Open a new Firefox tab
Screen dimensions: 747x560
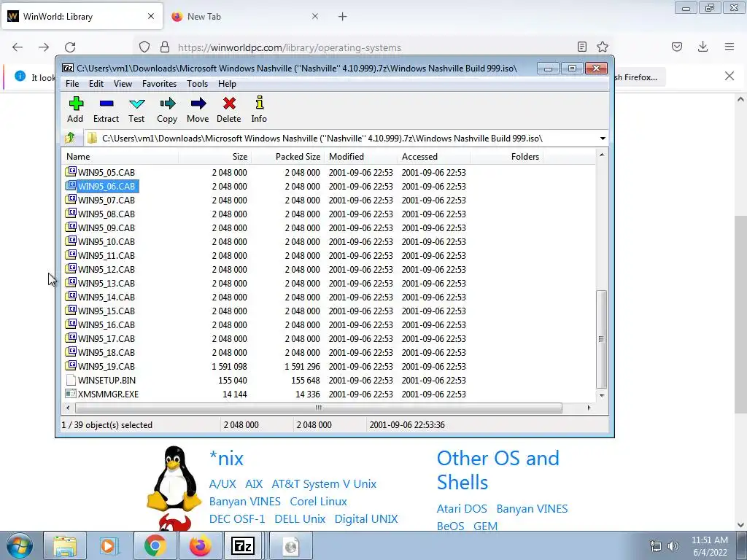[343, 17]
